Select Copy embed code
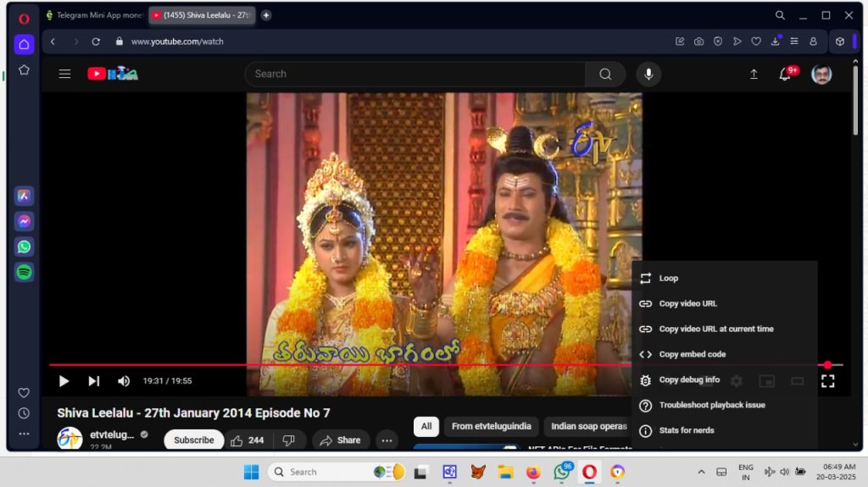Image resolution: width=868 pixels, height=487 pixels. [x=724, y=355]
